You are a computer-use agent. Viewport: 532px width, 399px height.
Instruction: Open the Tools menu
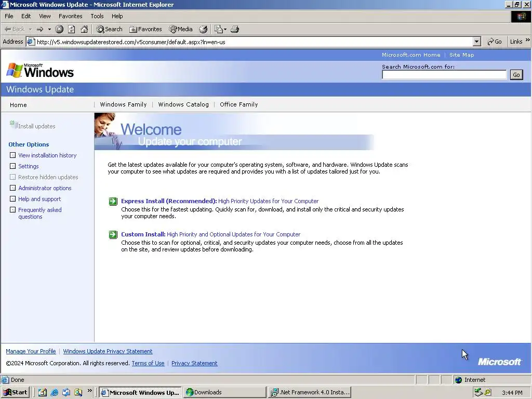[x=97, y=16]
